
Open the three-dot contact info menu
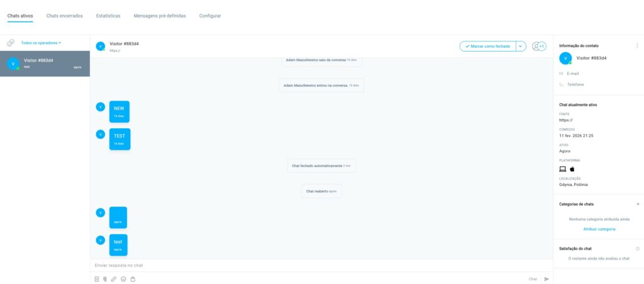coord(638,45)
